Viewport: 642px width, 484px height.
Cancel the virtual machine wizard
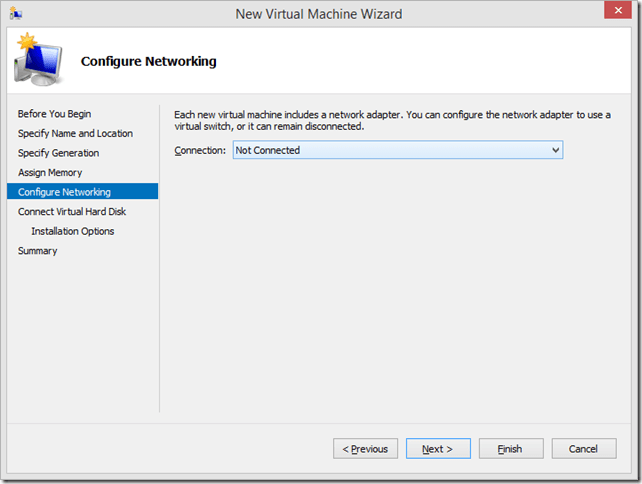583,449
